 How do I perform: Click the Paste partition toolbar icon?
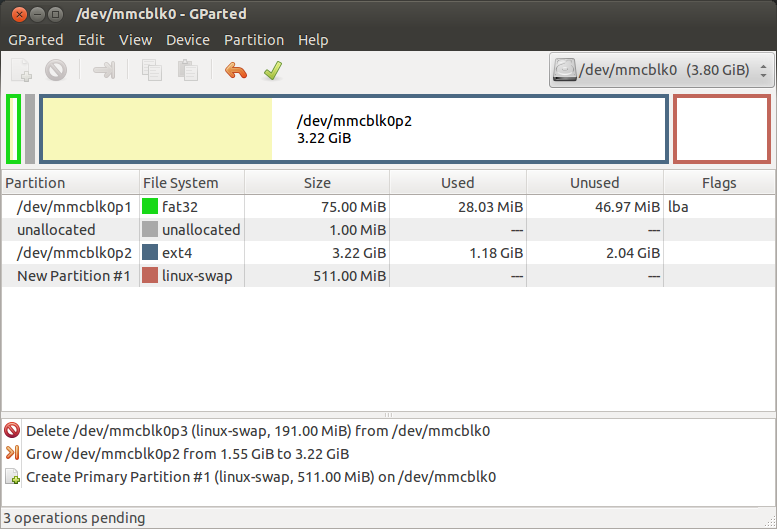[x=187, y=70]
